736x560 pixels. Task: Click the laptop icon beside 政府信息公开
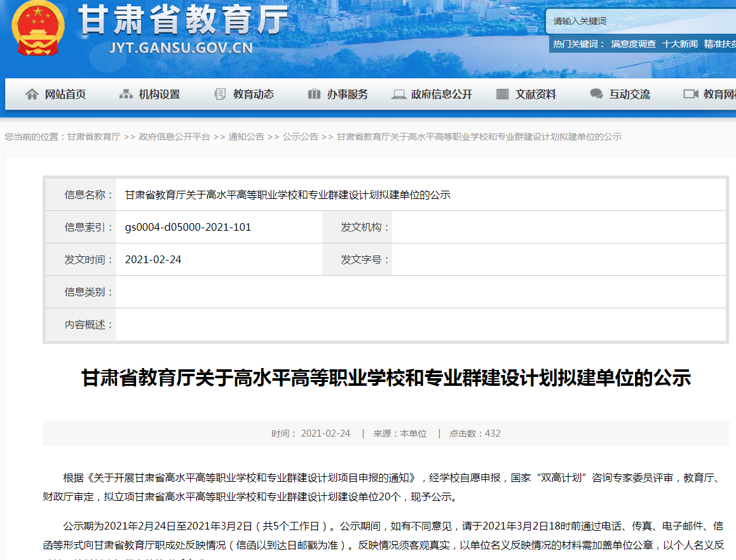(x=399, y=94)
